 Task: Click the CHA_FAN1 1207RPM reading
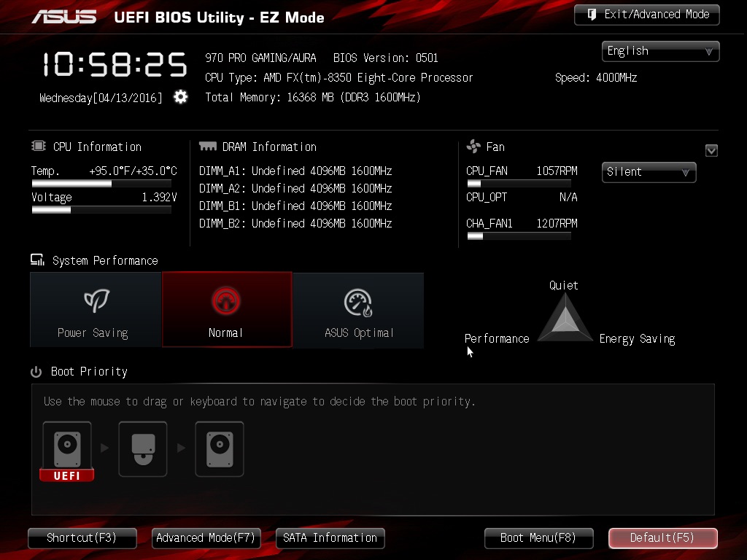coord(522,223)
